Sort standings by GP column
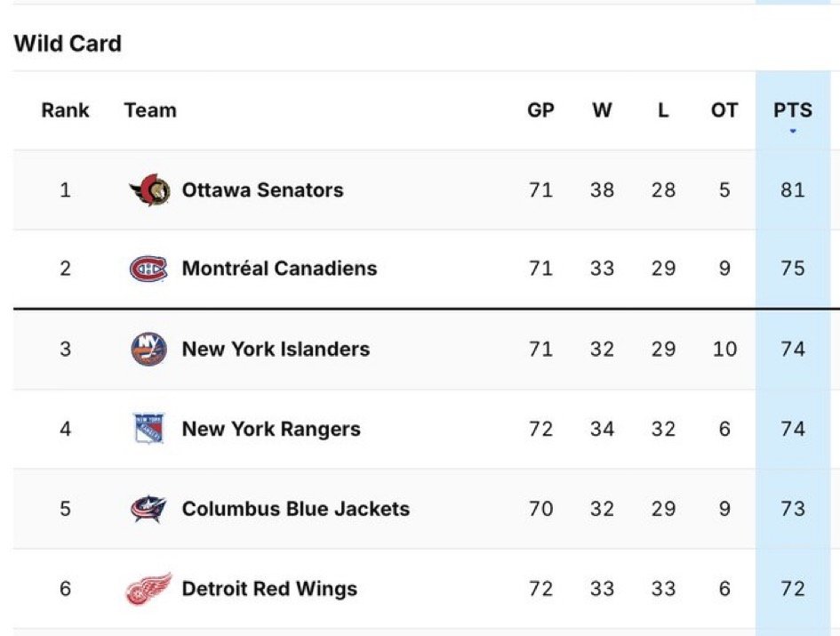This screenshot has height=636, width=840. point(540,110)
